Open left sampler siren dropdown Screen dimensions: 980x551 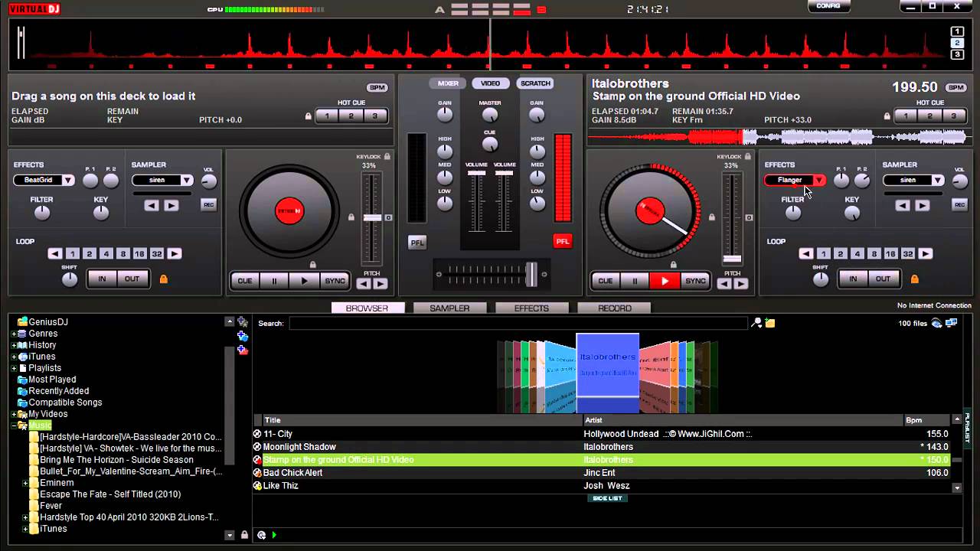(x=186, y=181)
